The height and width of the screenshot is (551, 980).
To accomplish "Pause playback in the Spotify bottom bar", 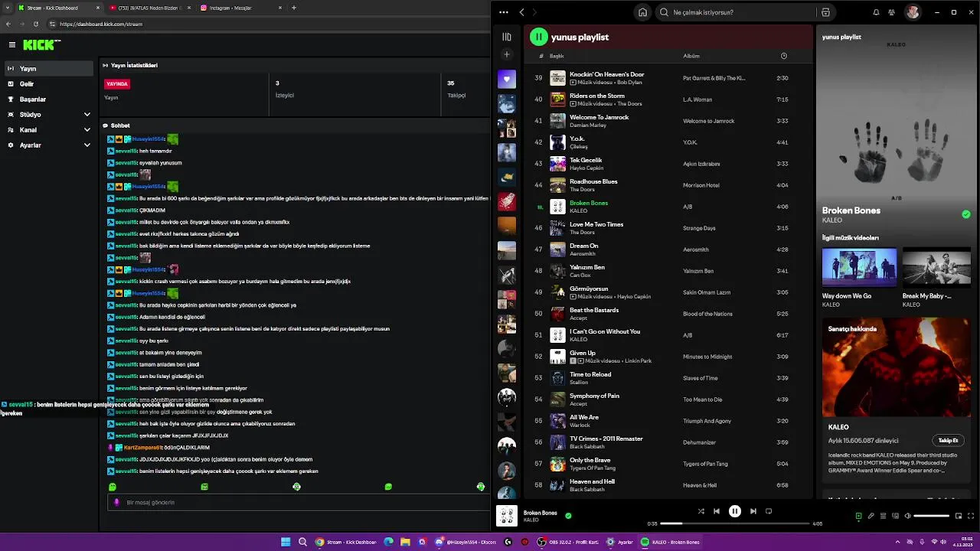I will coord(735,511).
